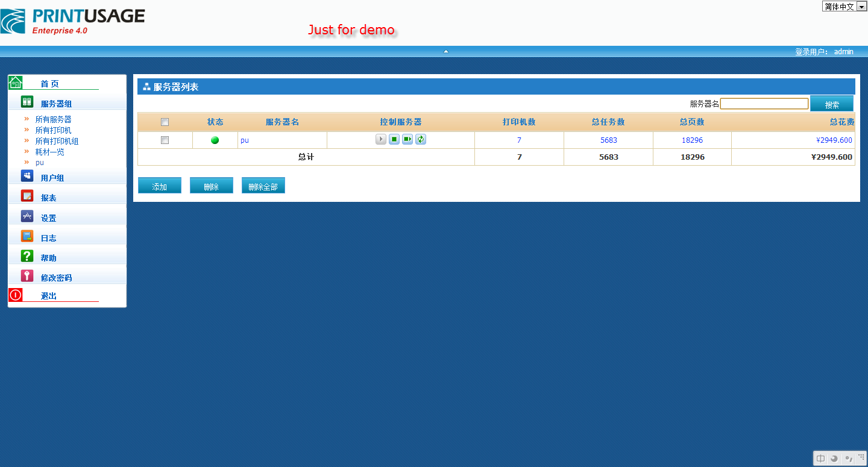868x467 pixels.
Task: Click bold 18296 in the total row
Action: [692, 157]
